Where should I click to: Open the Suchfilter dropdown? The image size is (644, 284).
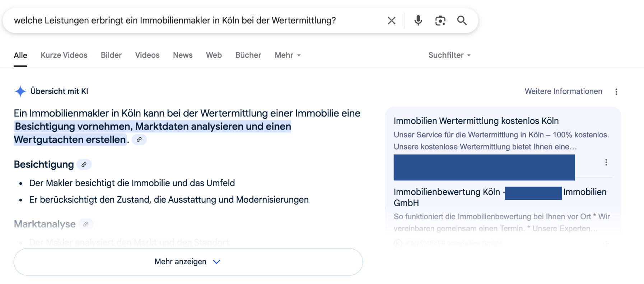(x=449, y=55)
